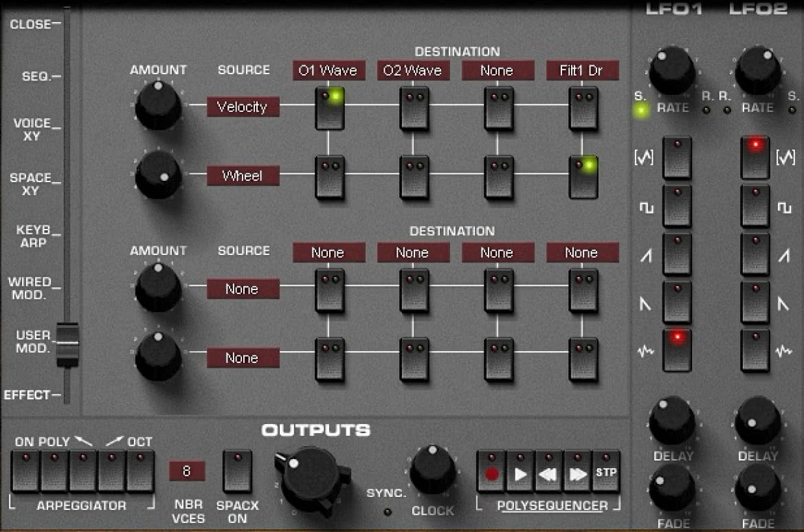Image resolution: width=804 pixels, height=532 pixels.
Task: Open the O1 Wave destination dropdown
Action: 329,70
